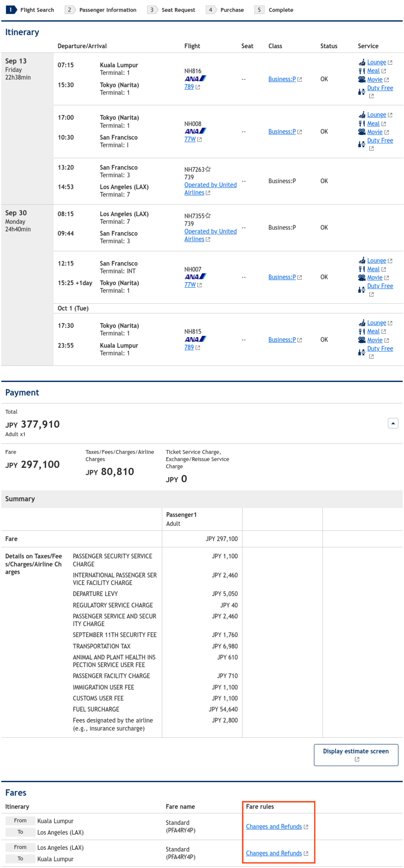Select Seat Request step 3
The image size is (404, 868).
click(172, 10)
